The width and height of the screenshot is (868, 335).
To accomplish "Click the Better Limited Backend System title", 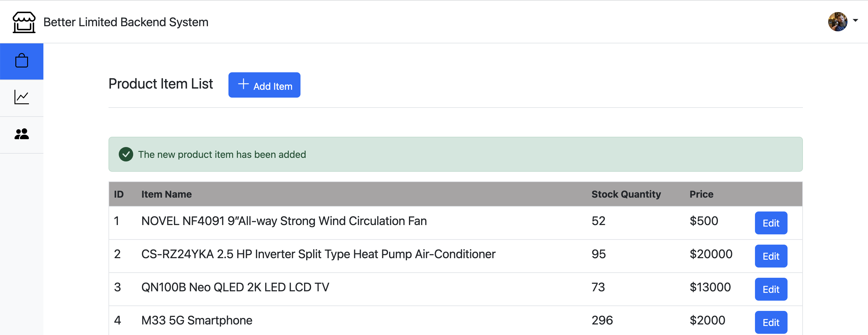I will (126, 22).
